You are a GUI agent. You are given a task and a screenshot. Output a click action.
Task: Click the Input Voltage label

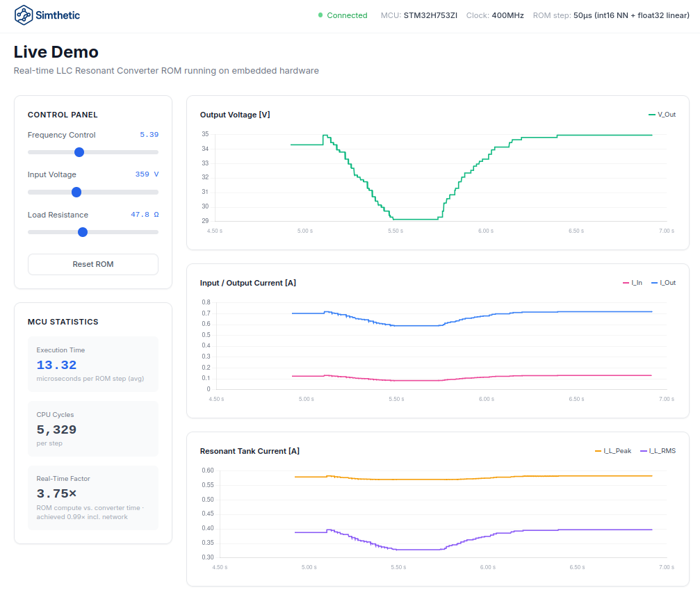click(51, 174)
